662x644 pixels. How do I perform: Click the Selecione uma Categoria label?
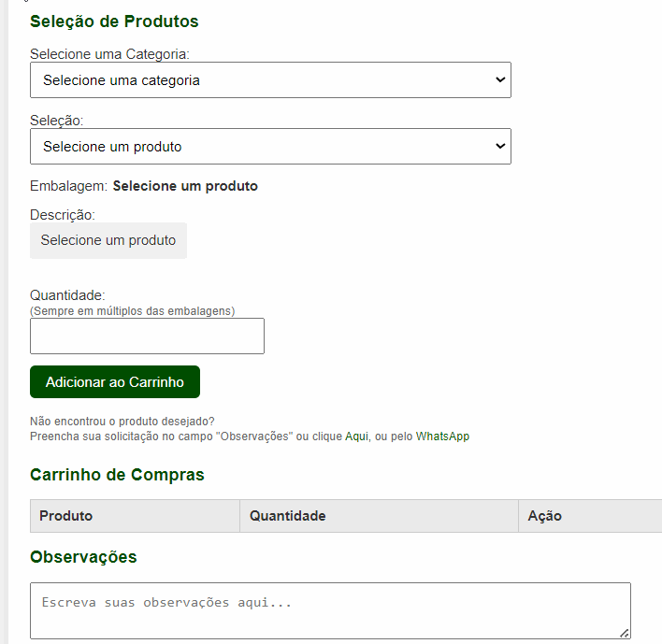117,54
